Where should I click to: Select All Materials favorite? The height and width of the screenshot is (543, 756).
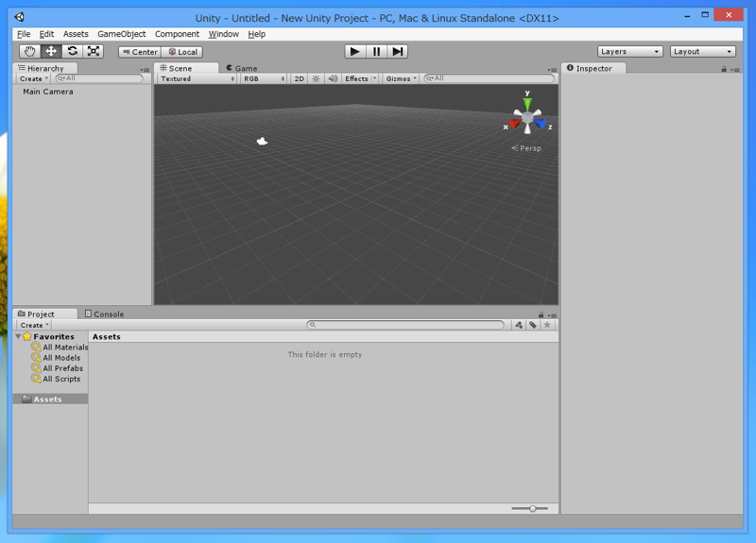pyautogui.click(x=60, y=348)
